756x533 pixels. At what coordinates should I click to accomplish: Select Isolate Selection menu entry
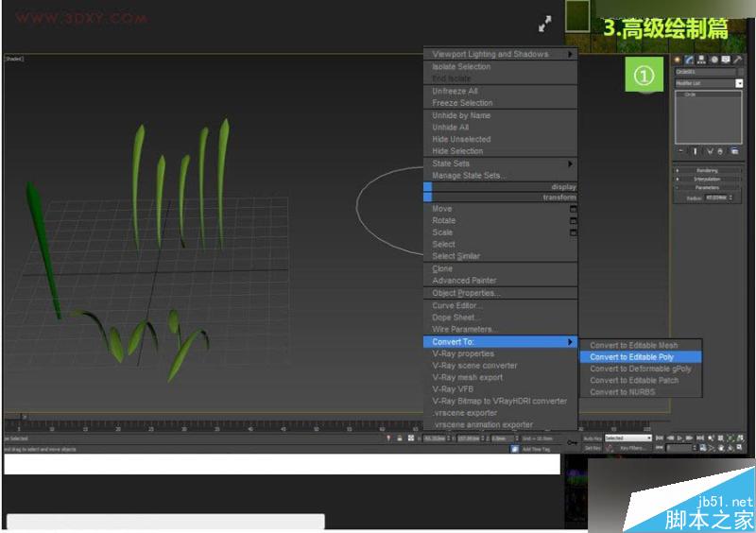pyautogui.click(x=501, y=66)
